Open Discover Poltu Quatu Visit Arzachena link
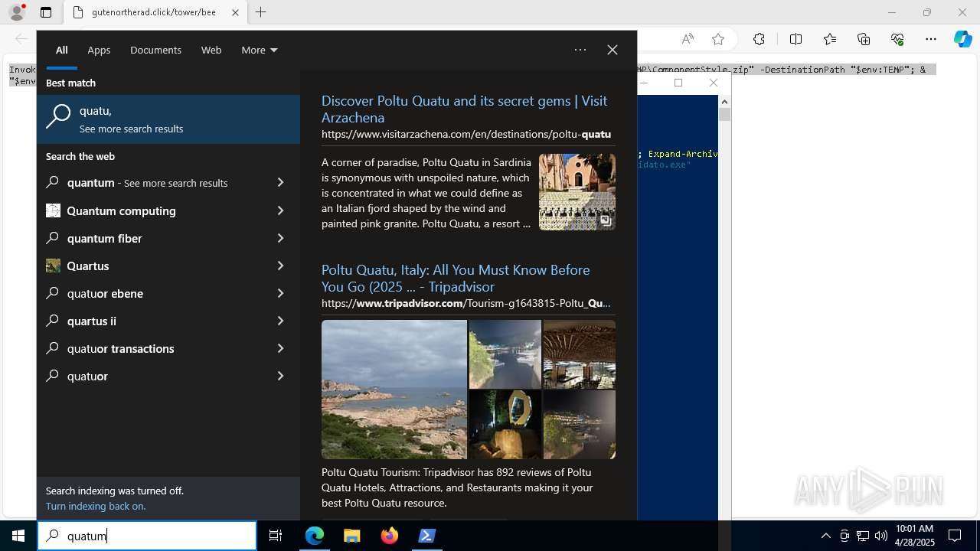 464,109
